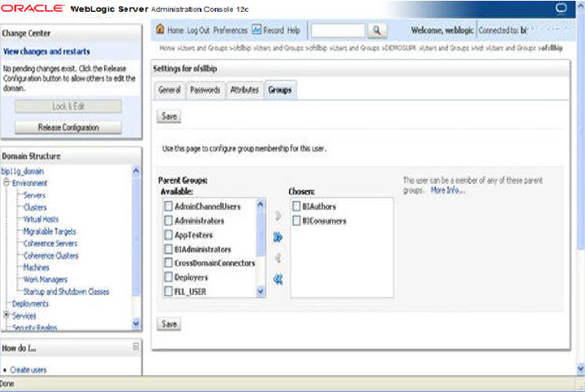
Task: Minimize the How do I panel
Action: [136, 346]
